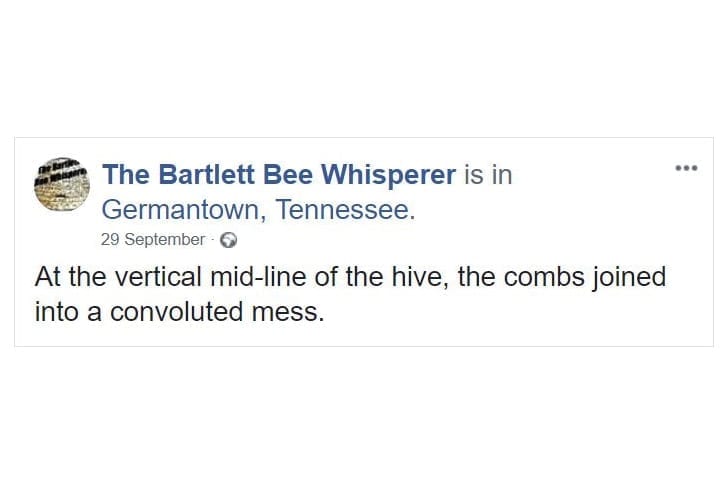The image size is (728, 485).
Task: Open the Germantown, Tennessee location link
Action: click(258, 209)
